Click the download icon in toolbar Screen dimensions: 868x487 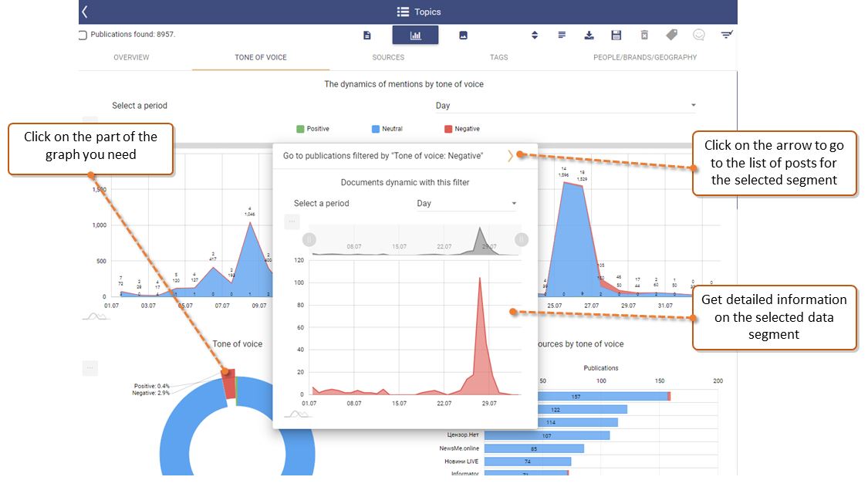pyautogui.click(x=589, y=35)
